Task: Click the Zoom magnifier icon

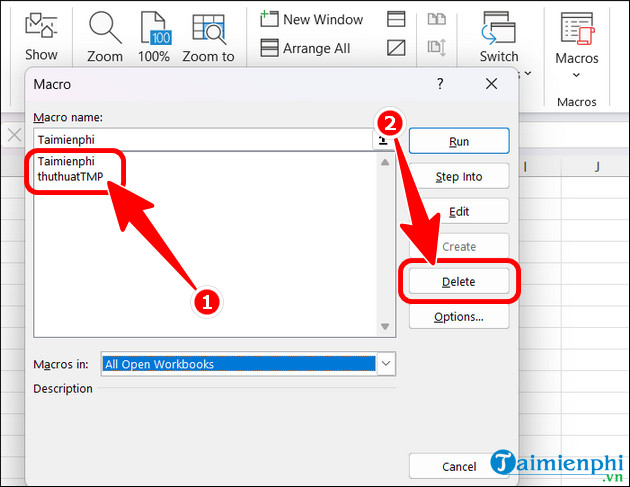Action: pyautogui.click(x=105, y=28)
